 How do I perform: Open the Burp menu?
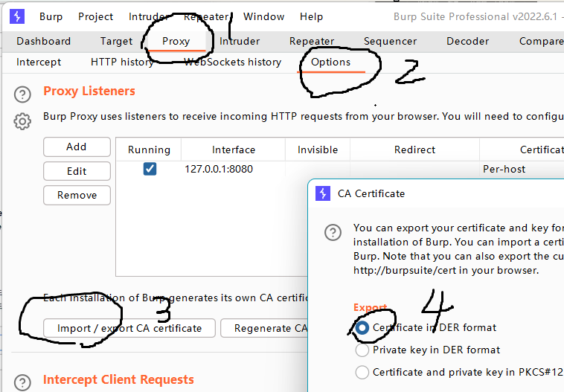coord(51,16)
